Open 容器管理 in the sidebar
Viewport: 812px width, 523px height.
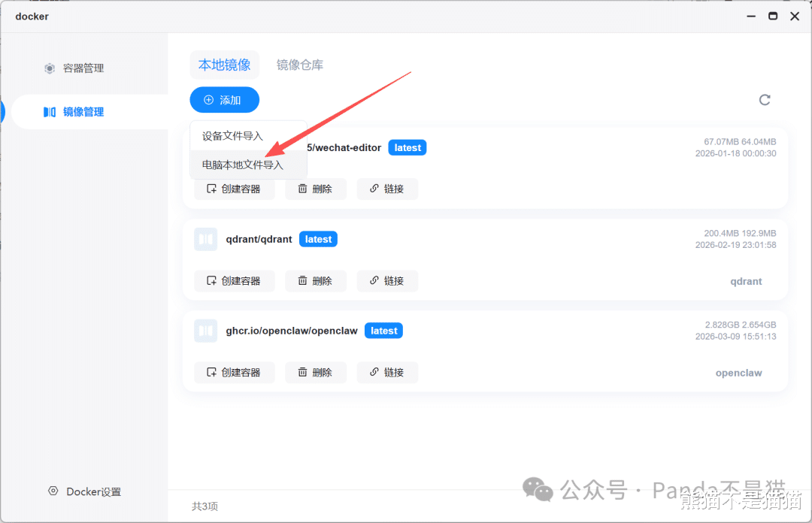point(83,68)
